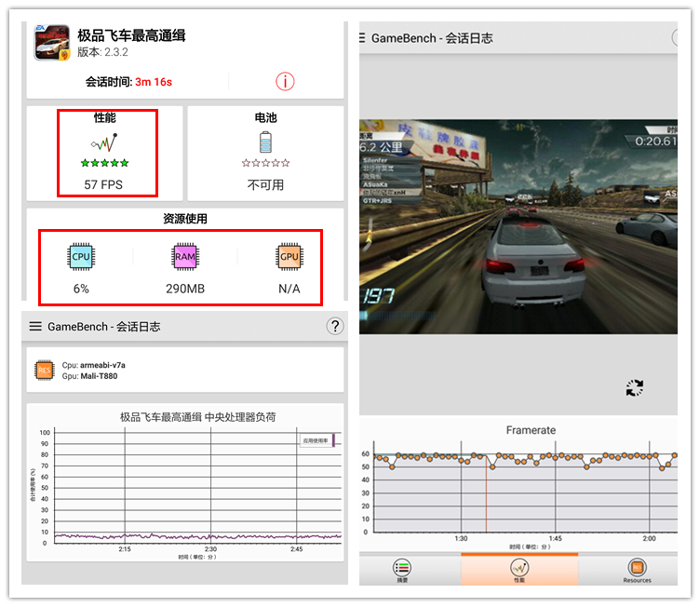Select the RAM chip icon showing 290MB
Screen dimensions: 700x607
click(185, 257)
